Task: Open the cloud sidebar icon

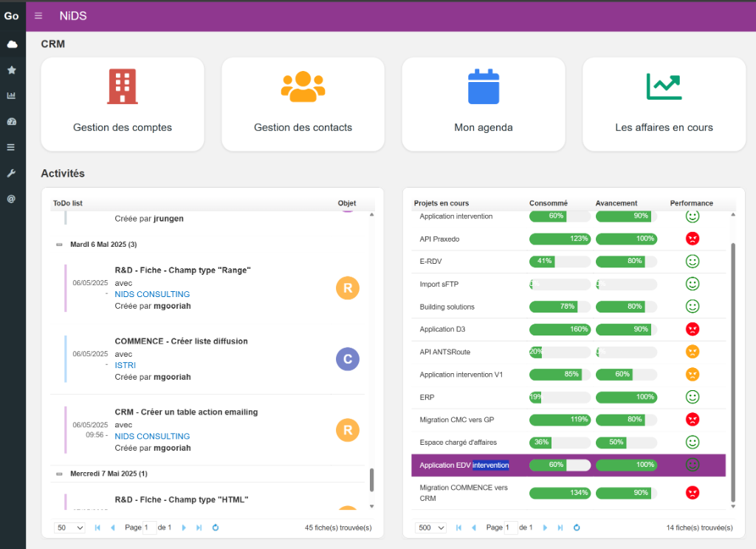Action: [11, 44]
